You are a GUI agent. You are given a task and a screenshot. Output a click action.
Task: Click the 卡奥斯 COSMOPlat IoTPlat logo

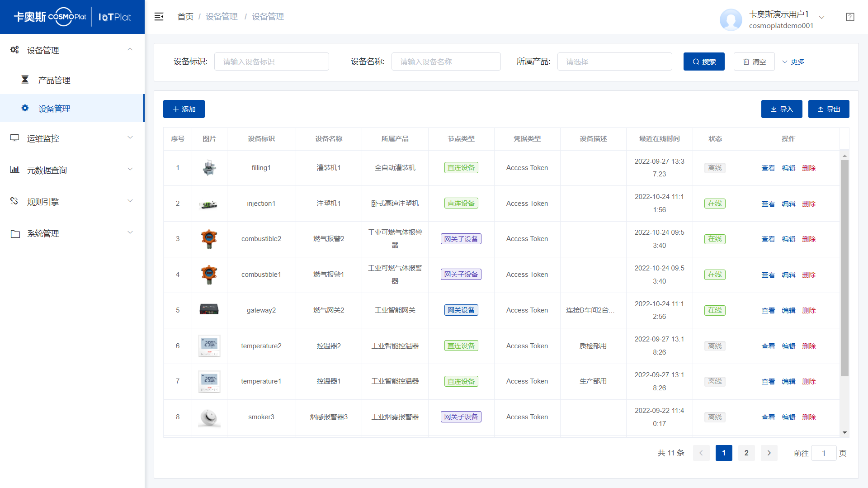coord(72,17)
